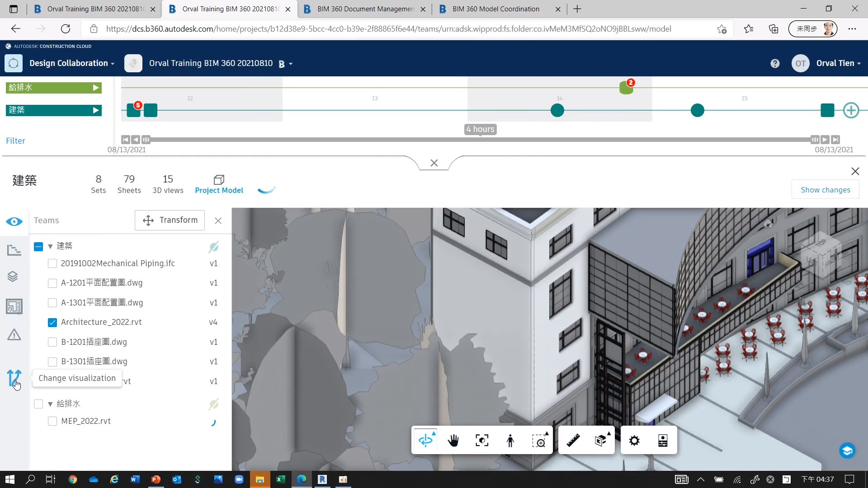
Task: Enable First Person walk tool
Action: [510, 440]
